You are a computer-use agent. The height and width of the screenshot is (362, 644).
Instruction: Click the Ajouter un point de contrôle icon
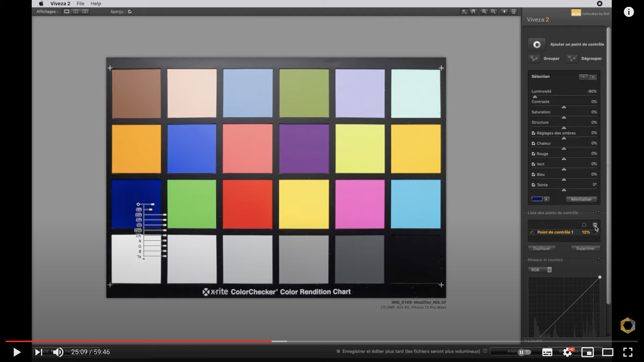tap(537, 45)
